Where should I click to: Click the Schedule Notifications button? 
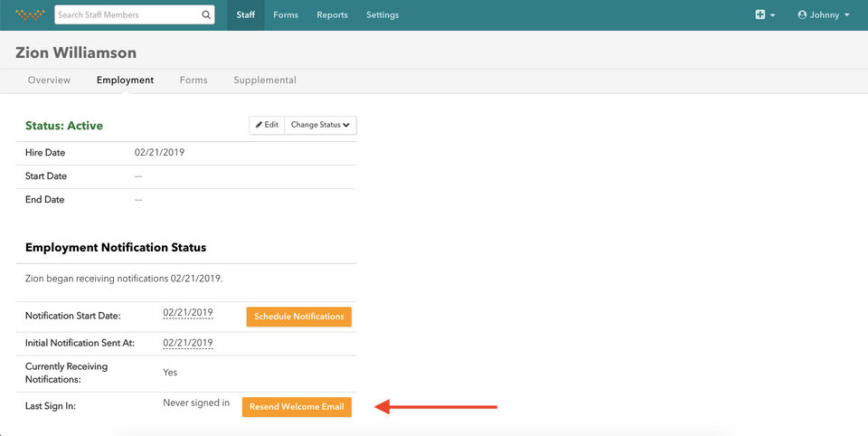[x=298, y=317]
